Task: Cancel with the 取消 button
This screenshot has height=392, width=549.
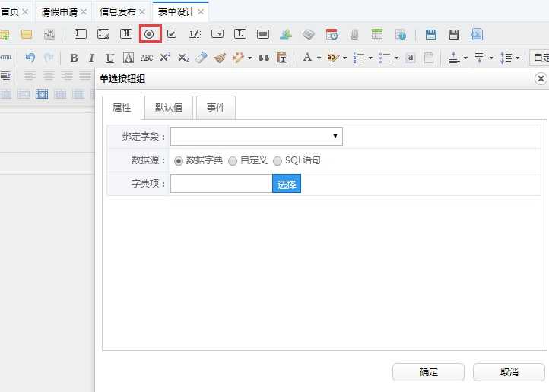Action: pyautogui.click(x=509, y=371)
